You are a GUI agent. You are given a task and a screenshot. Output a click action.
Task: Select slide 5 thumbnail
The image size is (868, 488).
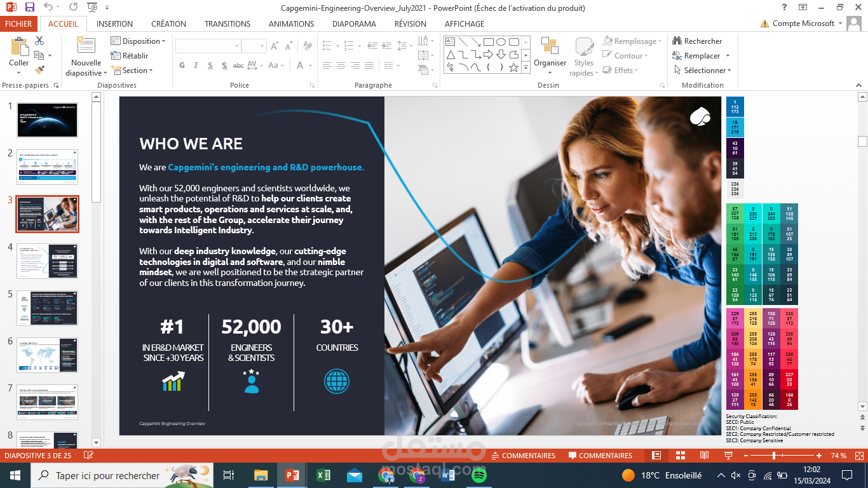click(x=48, y=308)
